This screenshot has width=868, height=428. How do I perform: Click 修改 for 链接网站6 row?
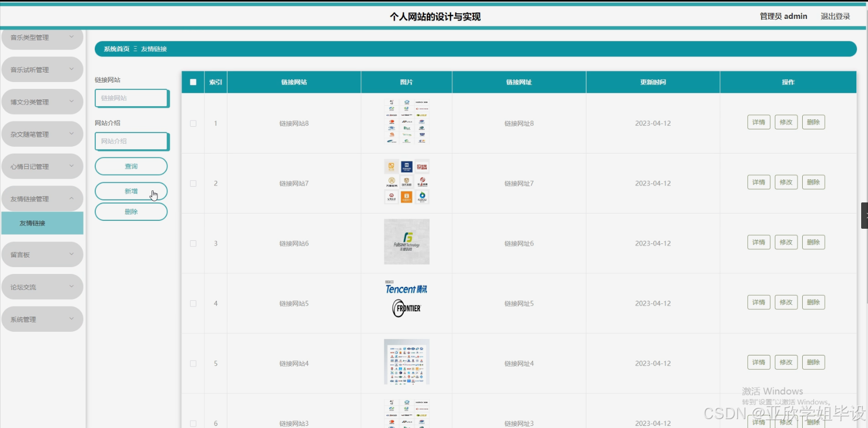[786, 242]
